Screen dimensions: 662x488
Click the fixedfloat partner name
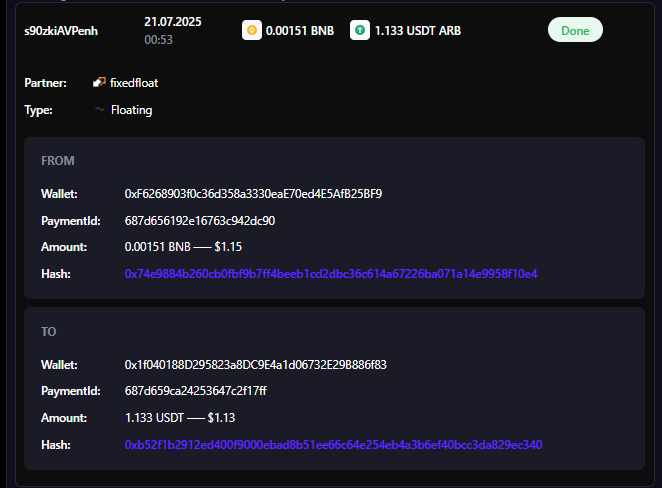(x=134, y=83)
